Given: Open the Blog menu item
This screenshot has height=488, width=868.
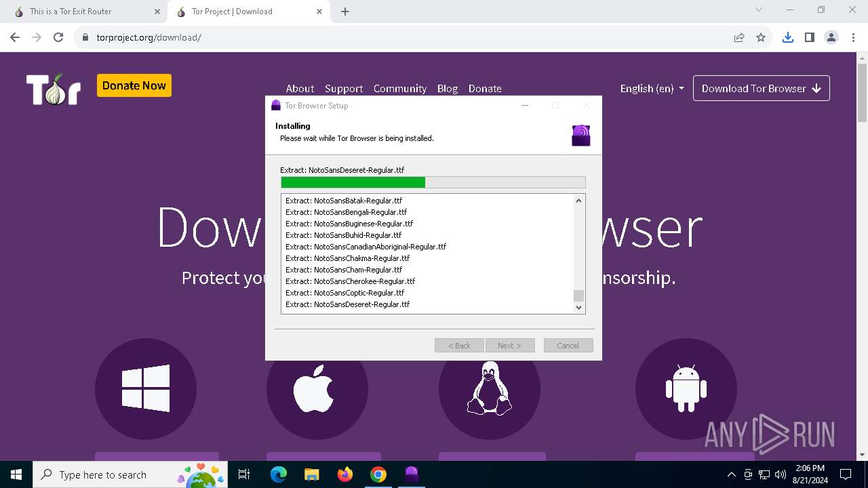Looking at the screenshot, I should pos(448,88).
